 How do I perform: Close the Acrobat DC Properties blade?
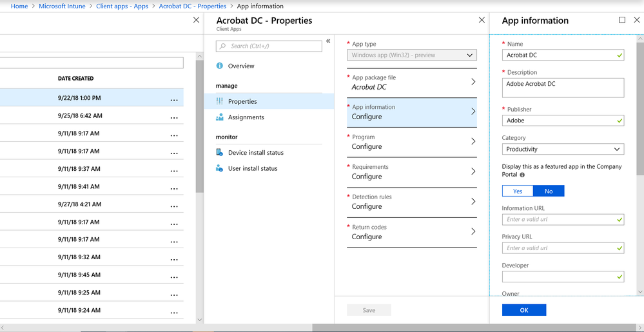point(482,20)
